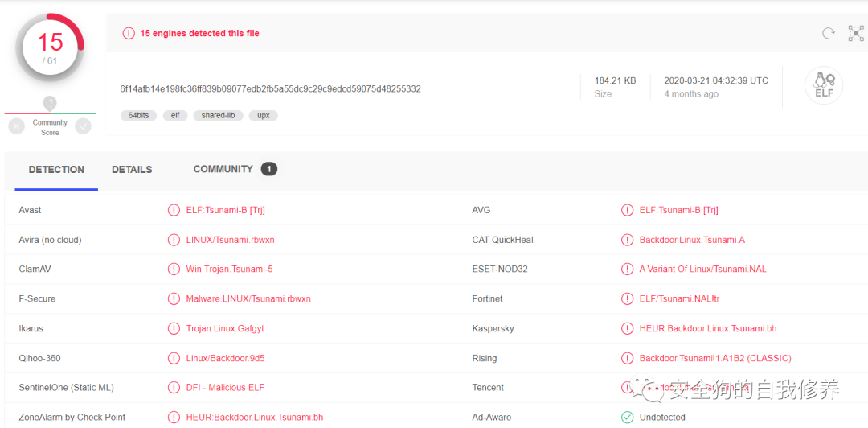
Task: Click ELF/Tsunami.NAL!tr Fortinet result
Action: click(x=679, y=298)
